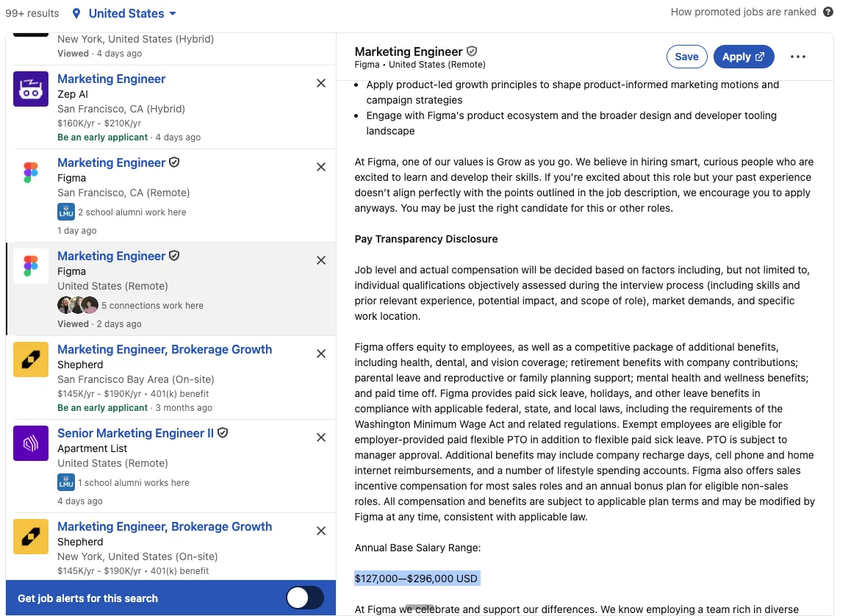Click the connections avatars on the Figma listing
The height and width of the screenshot is (616, 862).
[x=77, y=305]
